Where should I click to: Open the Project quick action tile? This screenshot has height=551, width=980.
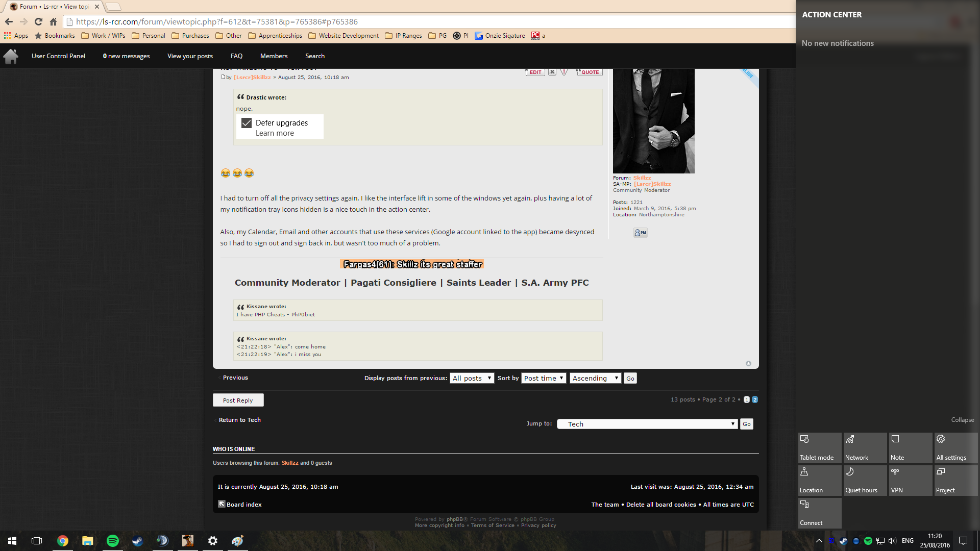click(956, 481)
